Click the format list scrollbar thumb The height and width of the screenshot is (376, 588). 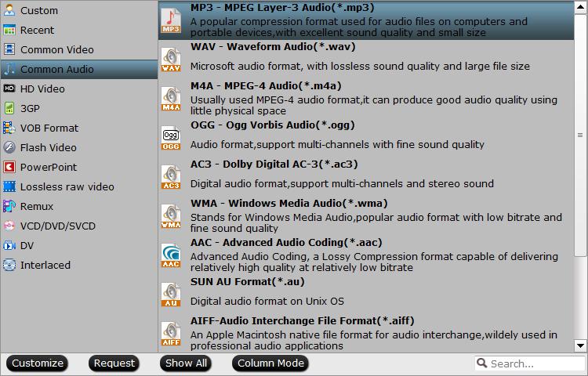click(580, 136)
